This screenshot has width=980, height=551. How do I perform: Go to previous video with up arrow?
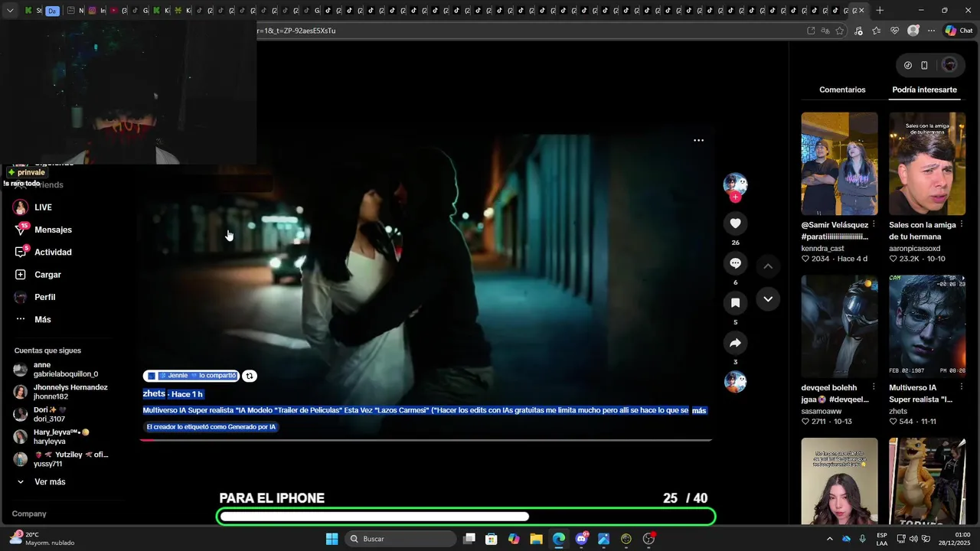tap(768, 266)
